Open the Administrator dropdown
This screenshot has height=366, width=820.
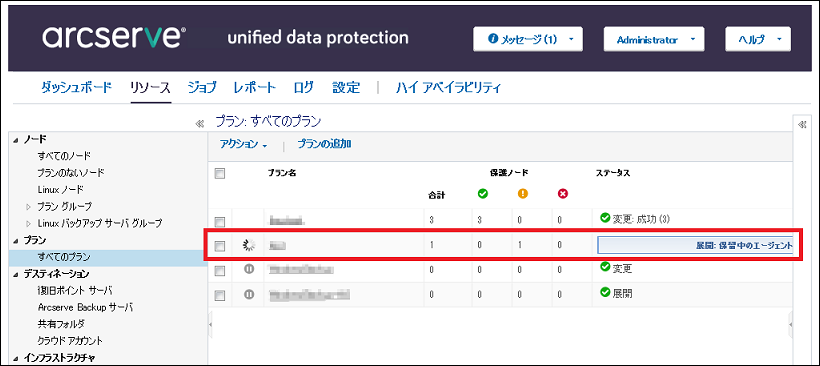pyautogui.click(x=654, y=39)
